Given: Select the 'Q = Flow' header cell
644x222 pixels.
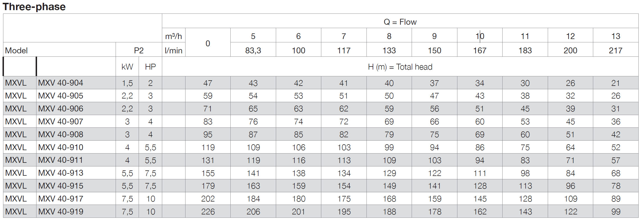Looking at the screenshot, I should pos(400,22).
